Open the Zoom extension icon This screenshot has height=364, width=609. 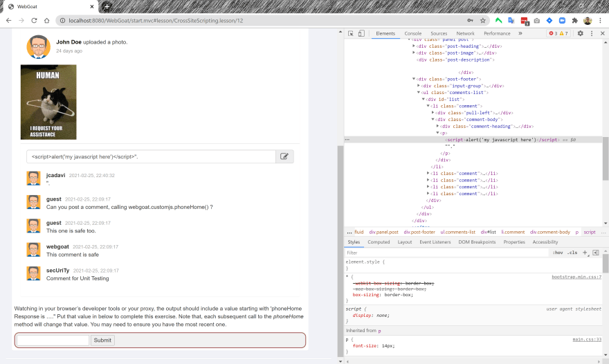point(562,21)
